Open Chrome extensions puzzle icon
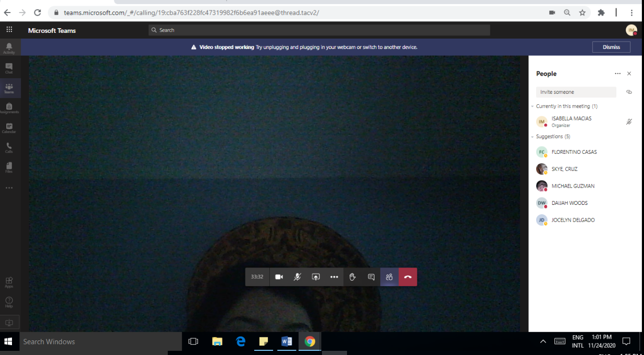Screen dimensions: 644x355 (601, 13)
